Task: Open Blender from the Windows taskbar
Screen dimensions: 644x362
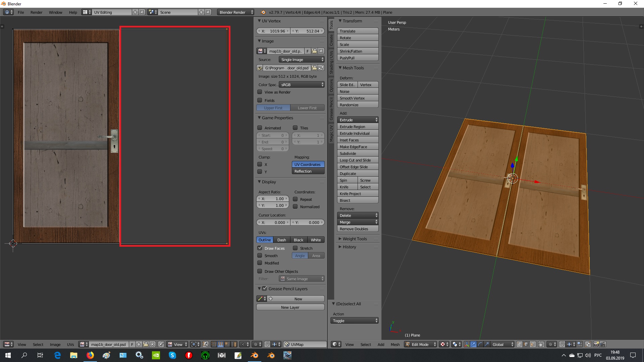Action: click(x=254, y=355)
